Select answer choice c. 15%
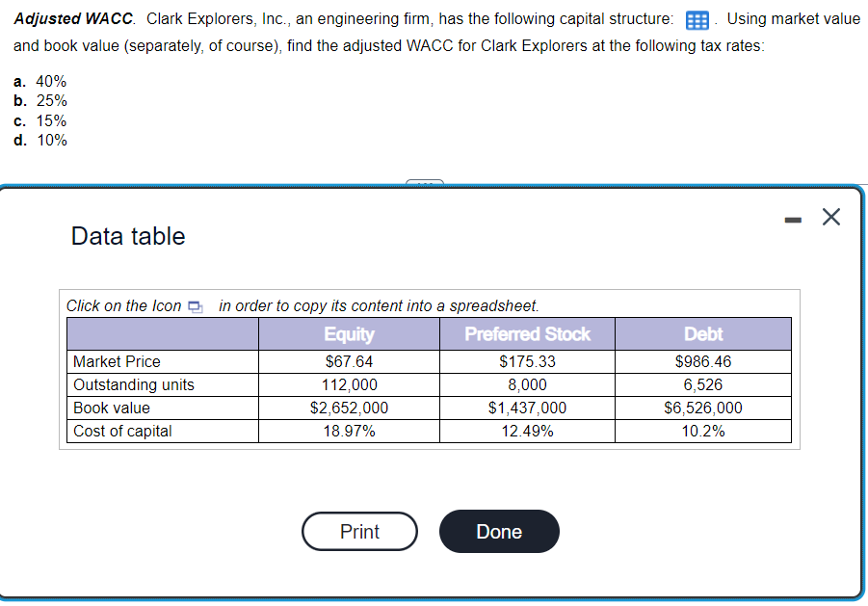Screen dimensions: 868x606 click(39, 120)
